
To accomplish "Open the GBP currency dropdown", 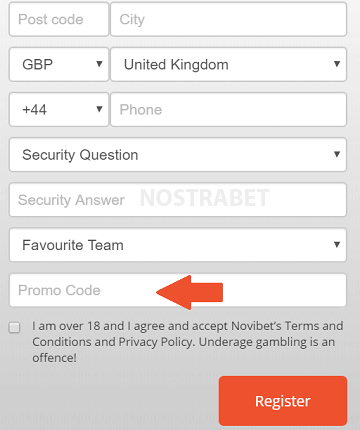I will (x=59, y=64).
